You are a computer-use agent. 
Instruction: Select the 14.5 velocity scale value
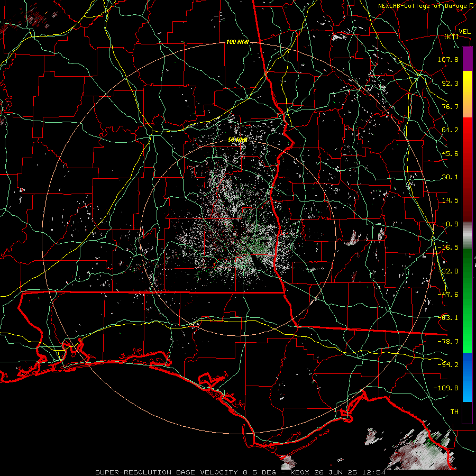click(450, 200)
